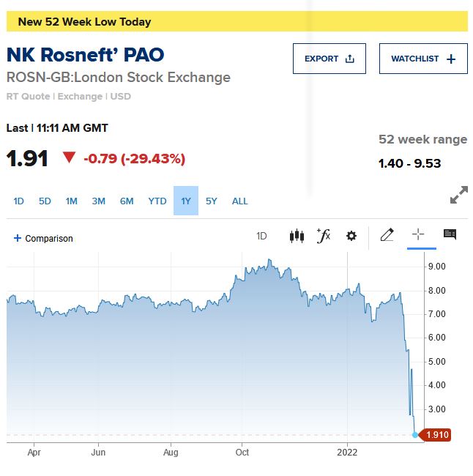473x476 pixels.
Task: Toggle the crosshair cursor tool
Action: [418, 234]
